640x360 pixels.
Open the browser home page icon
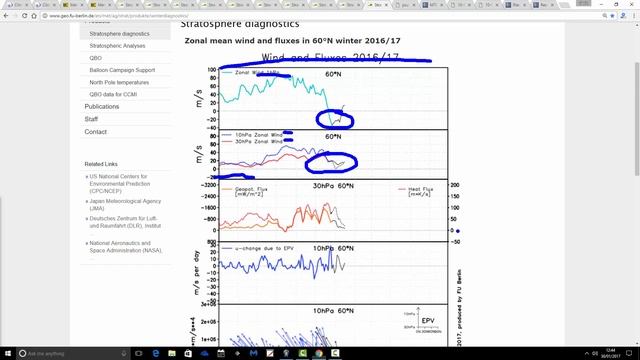(x=34, y=16)
